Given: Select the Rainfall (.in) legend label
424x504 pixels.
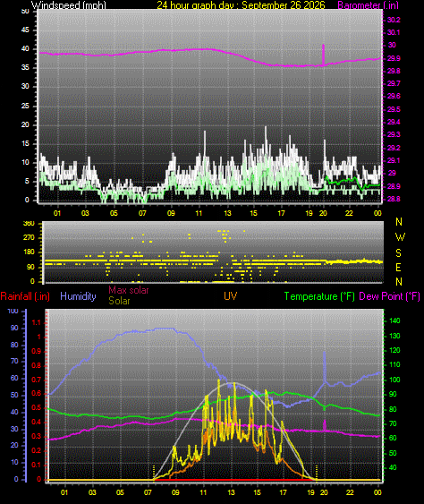Looking at the screenshot, I should pyautogui.click(x=25, y=296).
